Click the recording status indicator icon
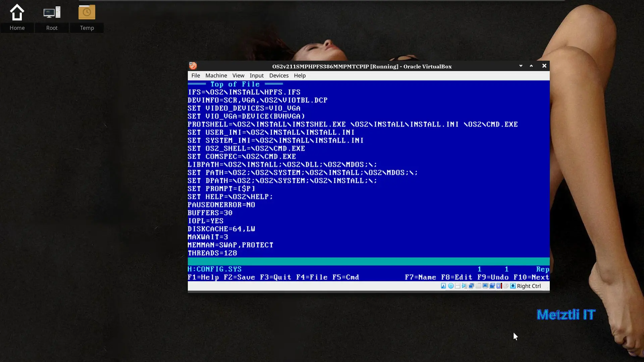 click(492, 286)
